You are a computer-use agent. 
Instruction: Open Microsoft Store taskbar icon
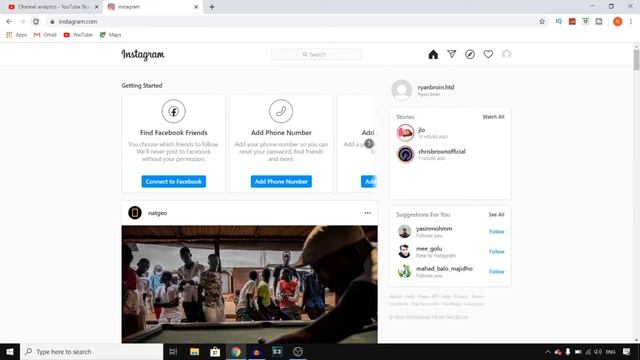tap(215, 351)
